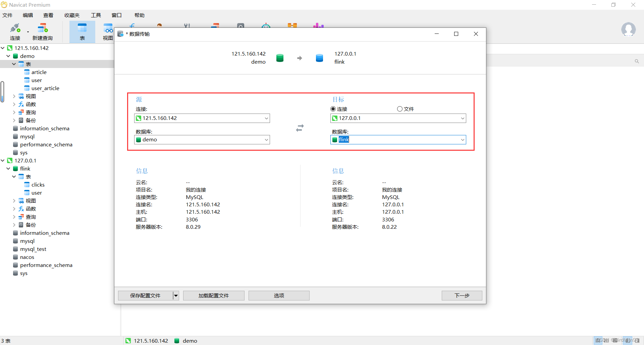Click the 选项 button
The height and width of the screenshot is (345, 644).
click(x=279, y=295)
